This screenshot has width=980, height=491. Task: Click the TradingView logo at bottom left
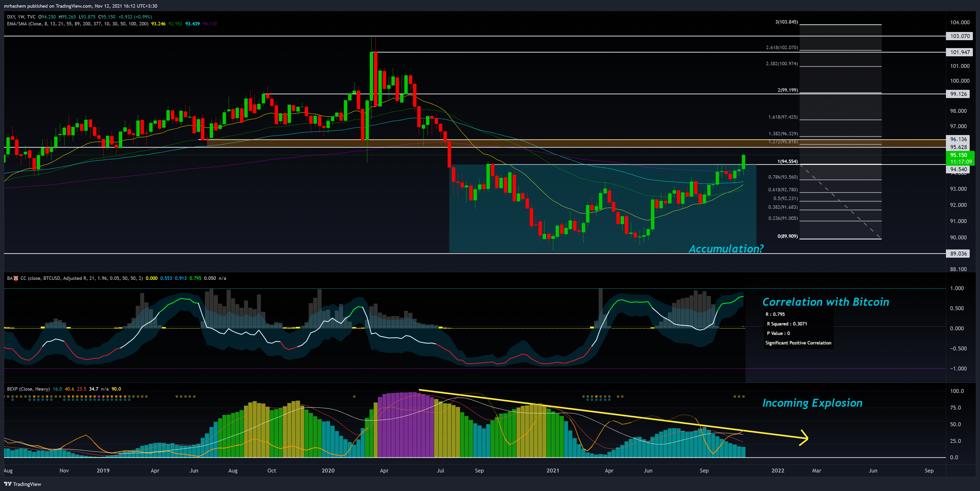point(22,484)
